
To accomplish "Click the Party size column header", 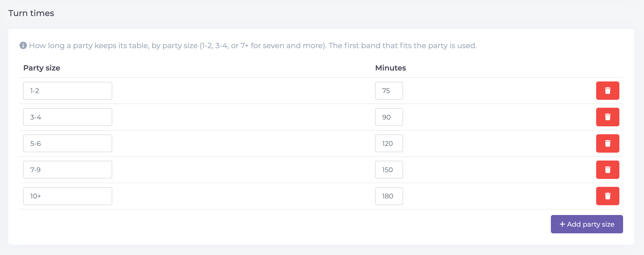I will point(42,68).
